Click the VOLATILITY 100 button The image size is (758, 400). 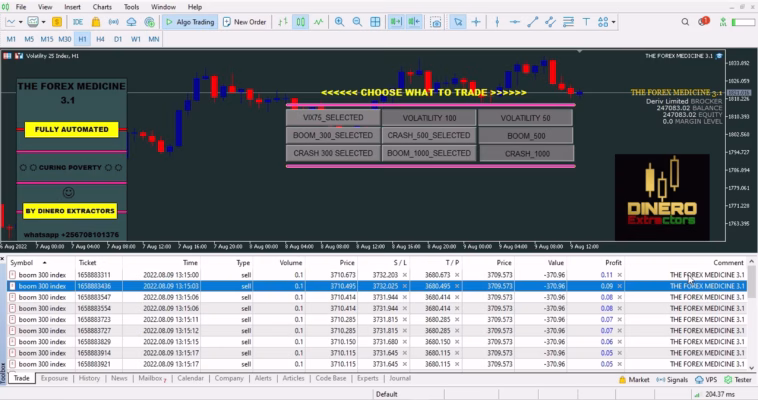pos(429,118)
